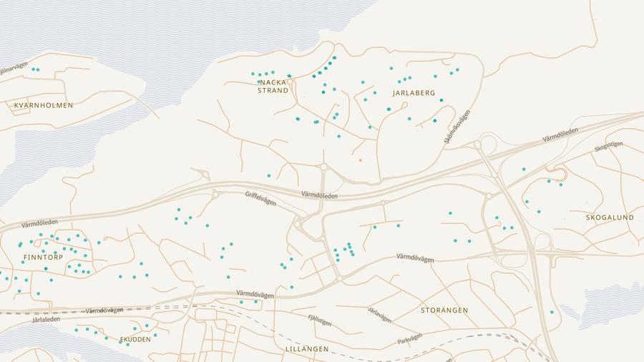Click the Nacka Strand district label

[273, 87]
